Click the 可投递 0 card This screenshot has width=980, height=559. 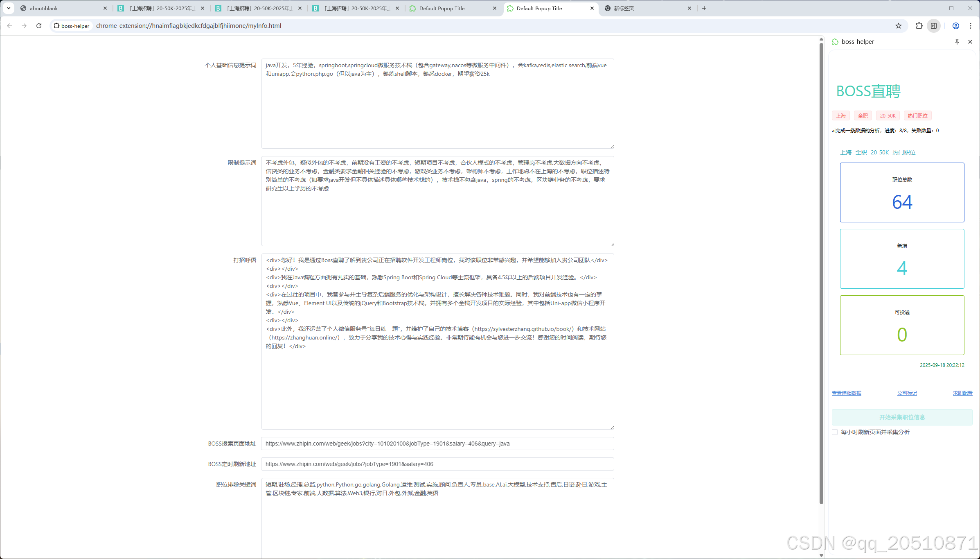(x=902, y=325)
